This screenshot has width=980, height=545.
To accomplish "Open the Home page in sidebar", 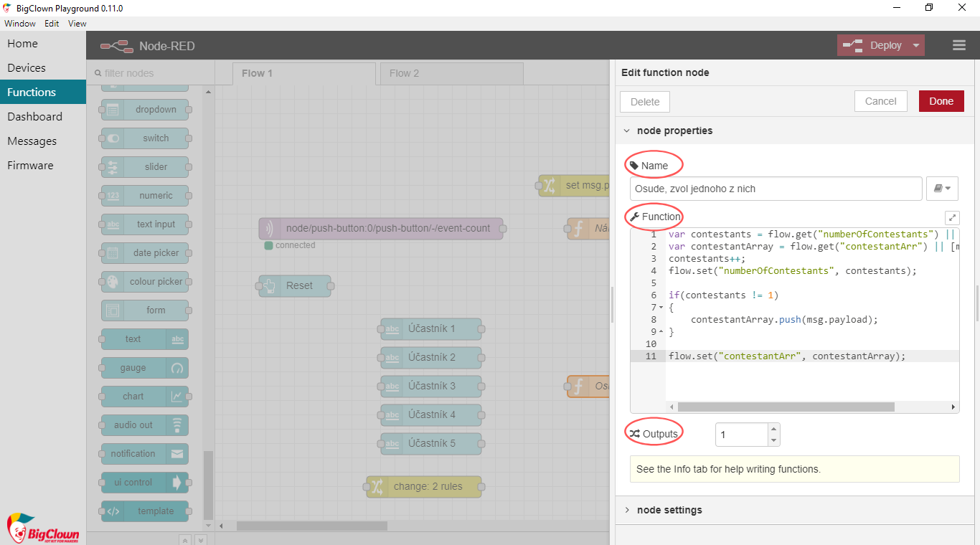I will [43, 43].
